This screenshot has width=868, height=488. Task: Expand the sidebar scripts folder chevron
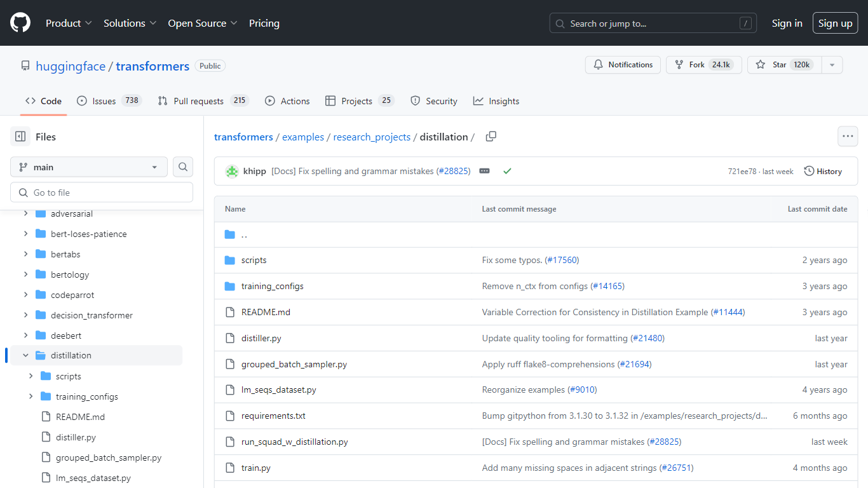tap(31, 376)
